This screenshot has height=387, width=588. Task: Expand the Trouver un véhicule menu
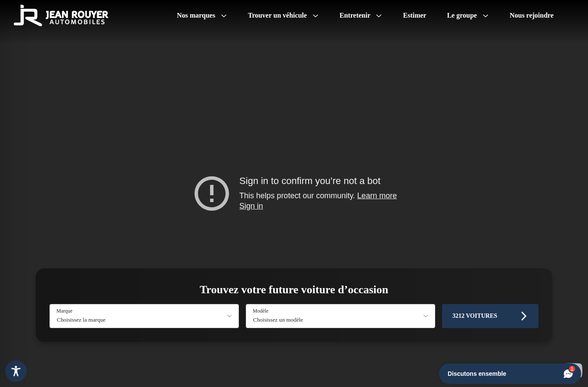[283, 15]
